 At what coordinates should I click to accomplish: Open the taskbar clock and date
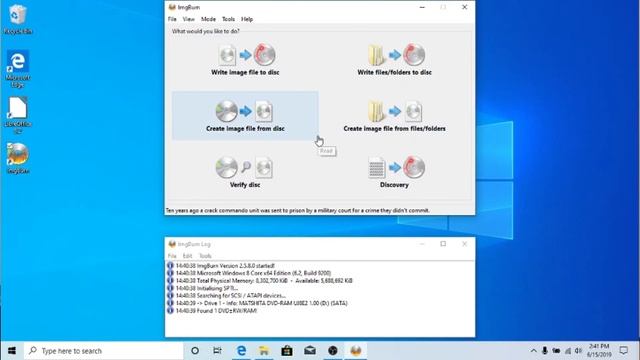pos(599,351)
